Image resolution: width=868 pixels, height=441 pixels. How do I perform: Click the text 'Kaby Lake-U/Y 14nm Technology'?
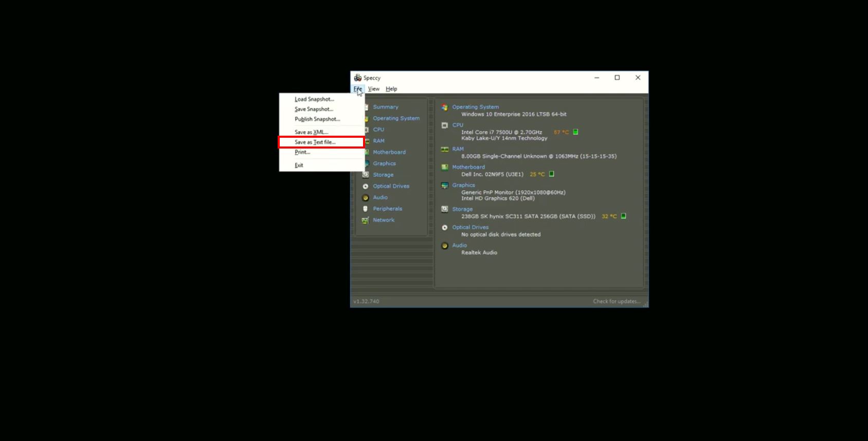pos(504,138)
